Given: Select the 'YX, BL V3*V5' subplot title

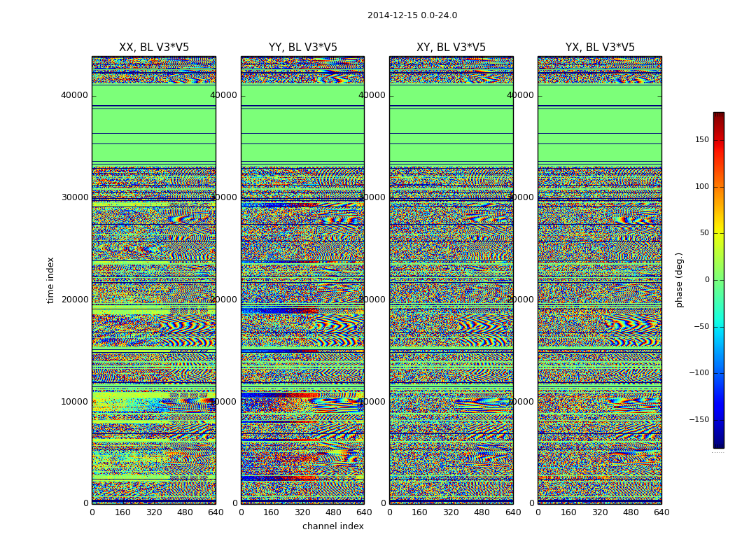Looking at the screenshot, I should (600, 48).
